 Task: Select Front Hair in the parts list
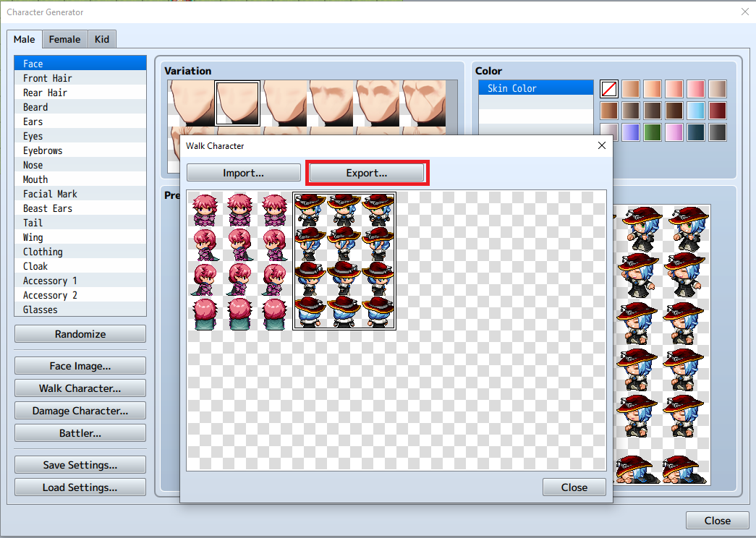[x=80, y=77]
